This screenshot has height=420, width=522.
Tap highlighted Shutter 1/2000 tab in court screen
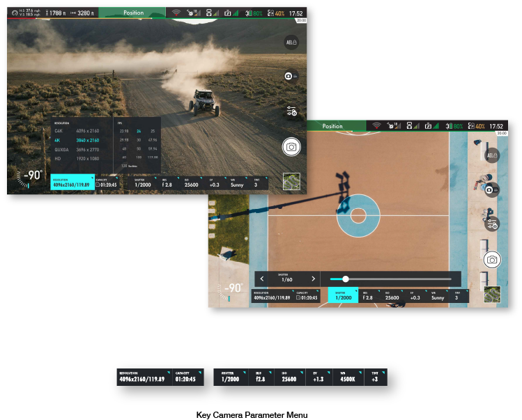(343, 295)
